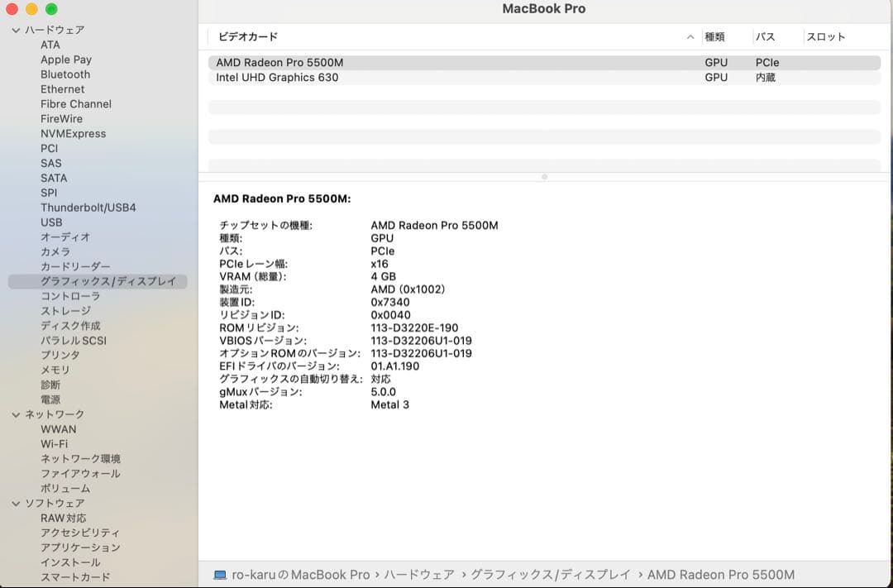Screen dimensions: 893x588
Task: Open アプリケーション under ソフトウェア
Action: click(x=80, y=547)
